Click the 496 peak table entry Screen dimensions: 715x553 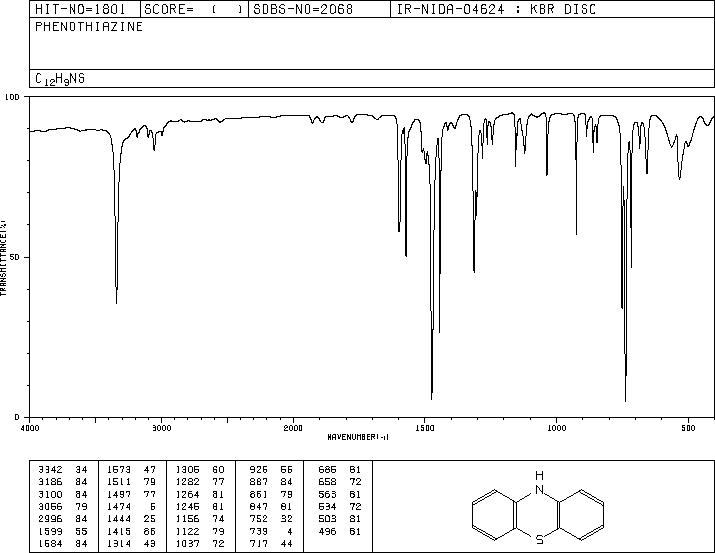click(x=340, y=531)
